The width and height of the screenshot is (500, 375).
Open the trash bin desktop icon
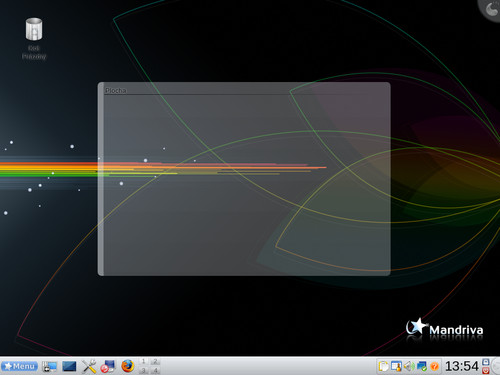[34, 38]
